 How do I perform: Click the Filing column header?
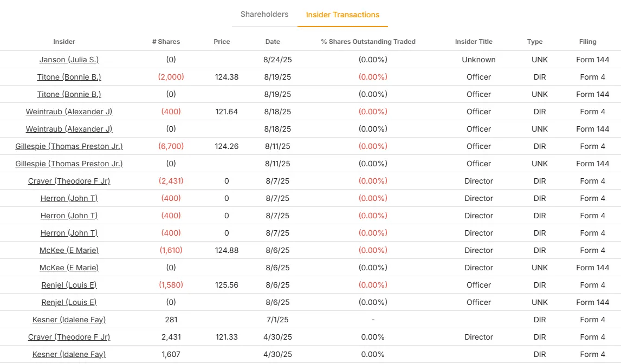point(587,42)
